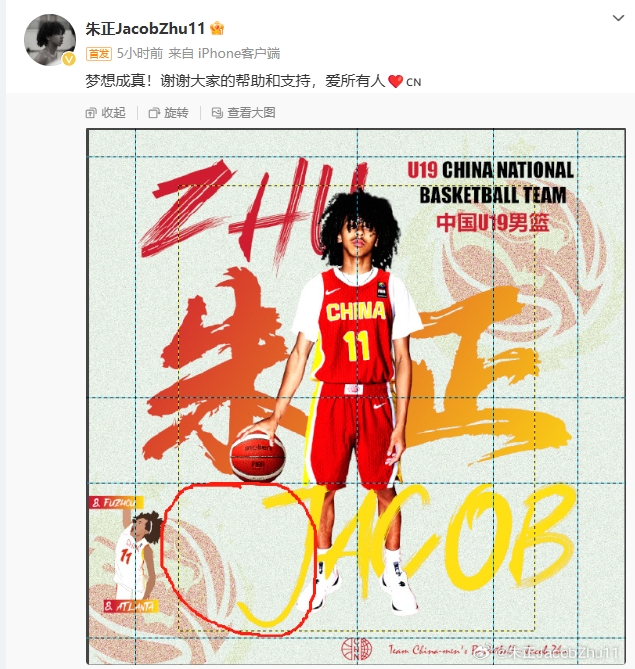Click the orange 首发 tag

99,54
